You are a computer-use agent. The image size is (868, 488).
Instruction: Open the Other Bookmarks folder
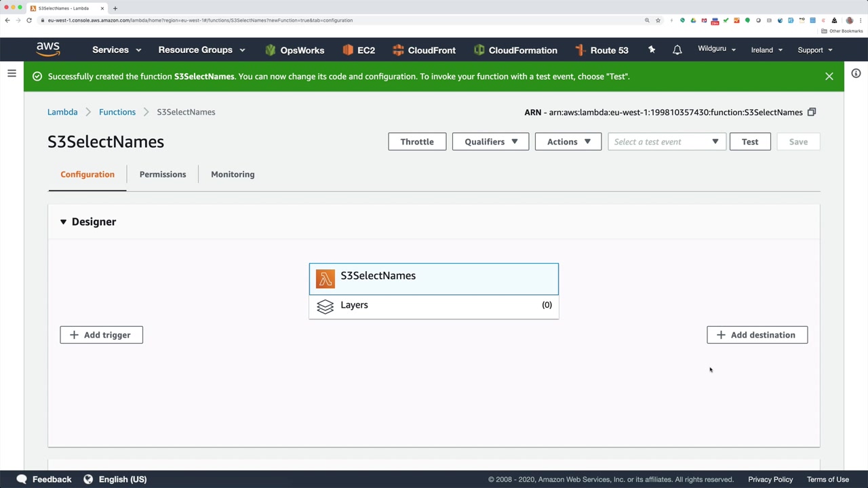coord(842,31)
